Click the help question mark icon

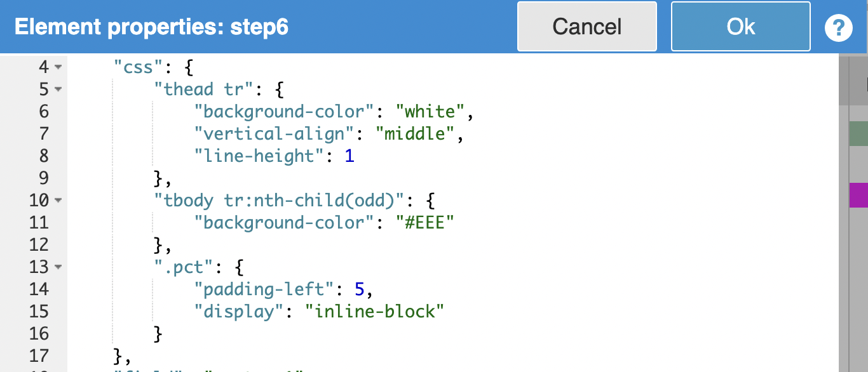838,27
